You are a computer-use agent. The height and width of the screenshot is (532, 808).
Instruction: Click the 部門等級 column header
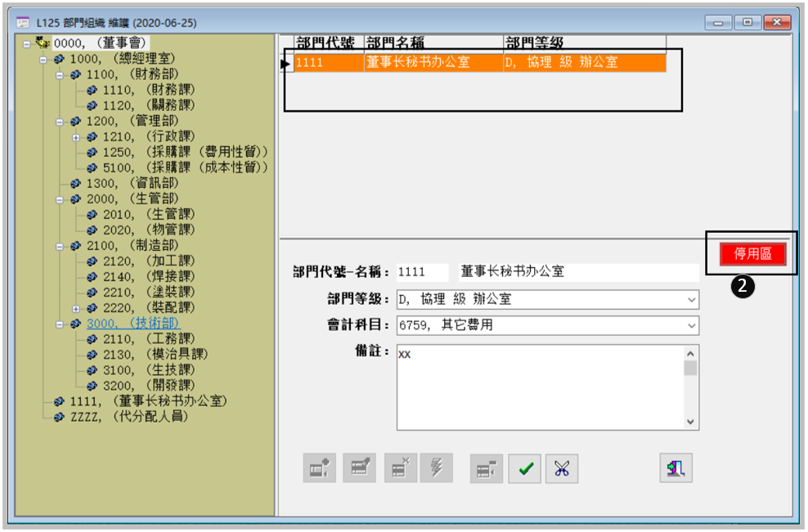585,42
